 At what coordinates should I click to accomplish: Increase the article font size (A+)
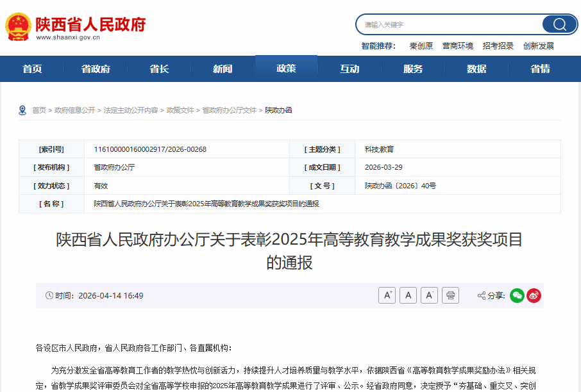pyautogui.click(x=387, y=295)
